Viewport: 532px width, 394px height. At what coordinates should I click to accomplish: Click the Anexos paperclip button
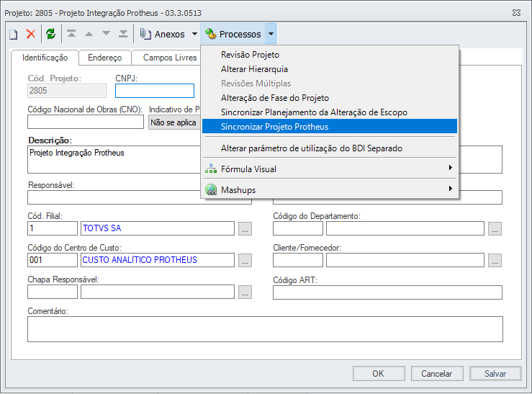point(162,34)
